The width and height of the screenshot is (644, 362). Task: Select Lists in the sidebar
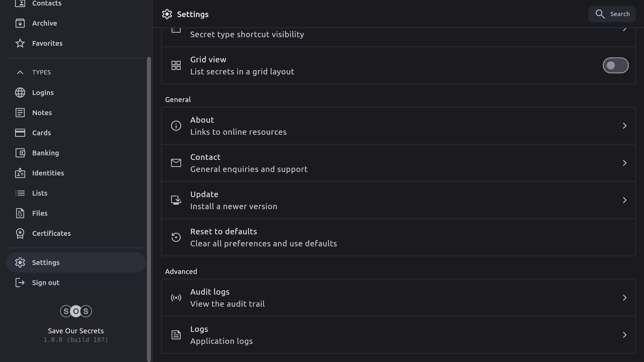tap(40, 193)
